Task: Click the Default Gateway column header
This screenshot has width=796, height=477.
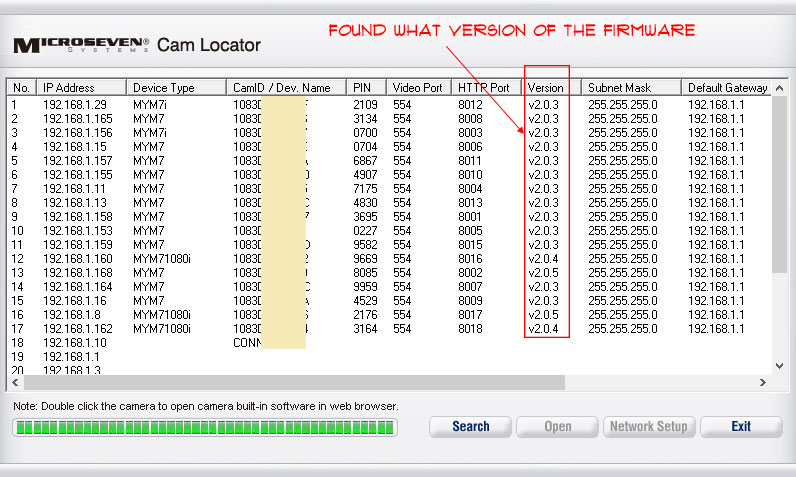Action: (x=726, y=87)
